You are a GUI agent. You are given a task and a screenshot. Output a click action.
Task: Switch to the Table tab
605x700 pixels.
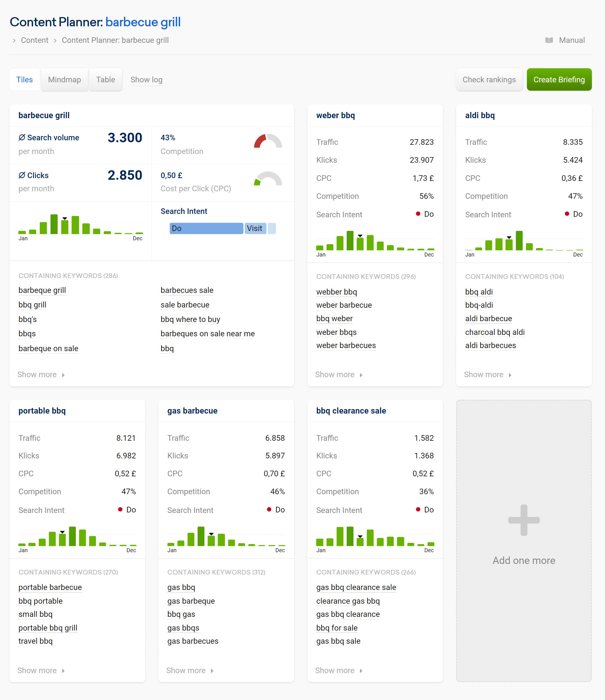(x=105, y=80)
